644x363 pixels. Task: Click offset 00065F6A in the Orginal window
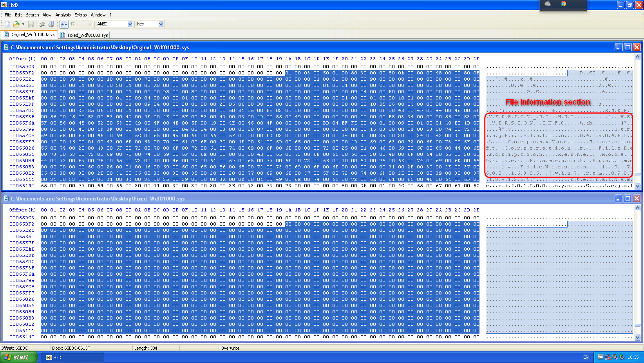tap(22, 123)
